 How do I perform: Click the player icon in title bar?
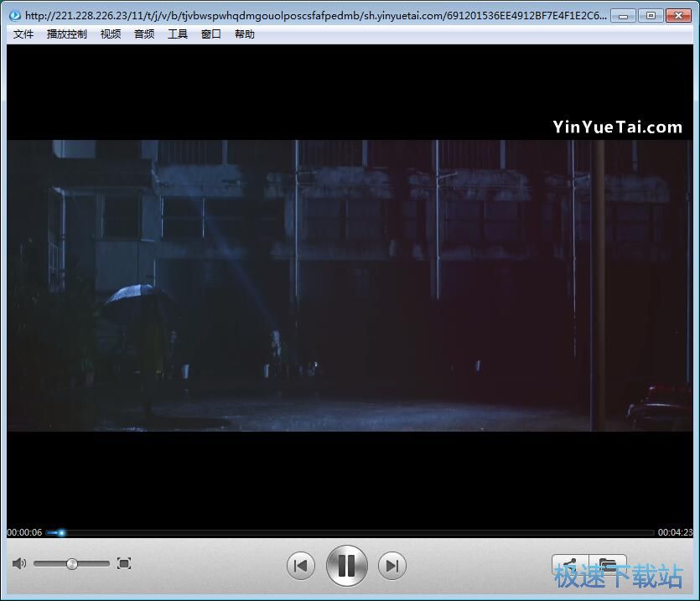point(15,16)
